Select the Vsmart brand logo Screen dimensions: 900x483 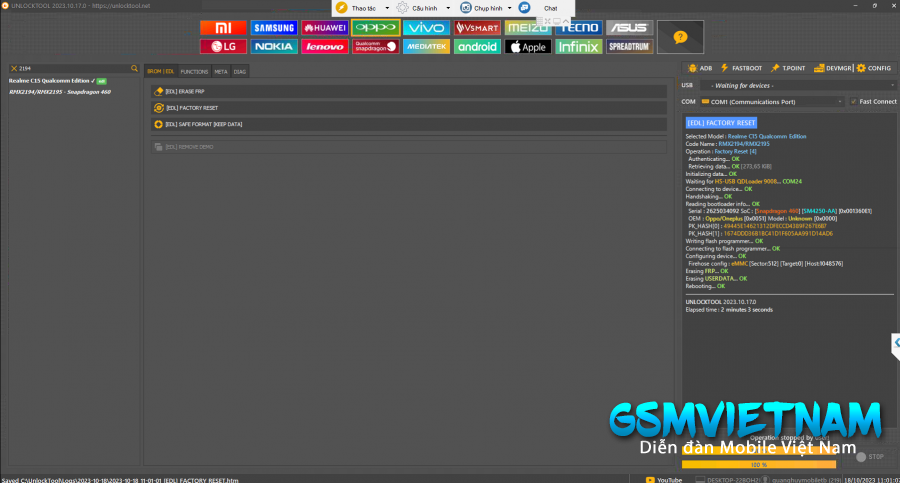click(477, 28)
